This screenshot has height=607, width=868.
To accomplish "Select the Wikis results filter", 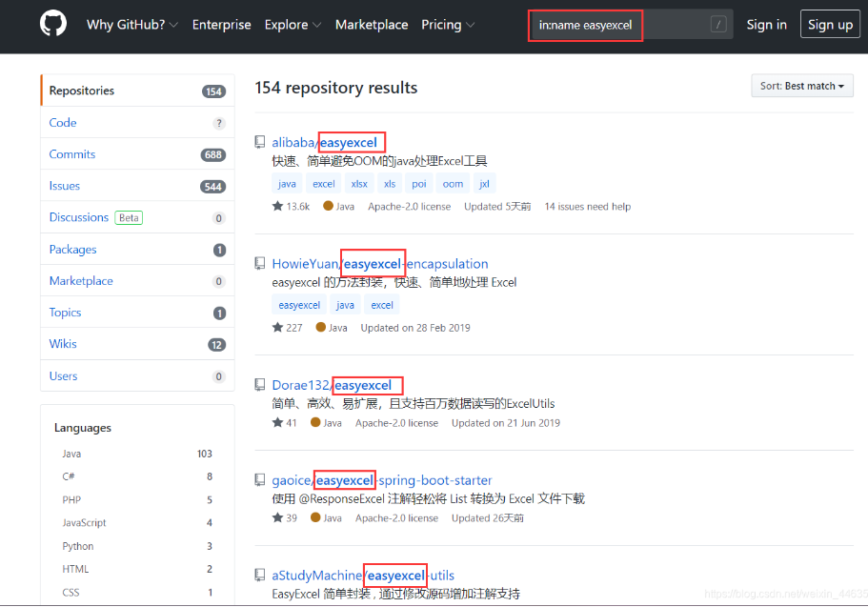I will (137, 344).
